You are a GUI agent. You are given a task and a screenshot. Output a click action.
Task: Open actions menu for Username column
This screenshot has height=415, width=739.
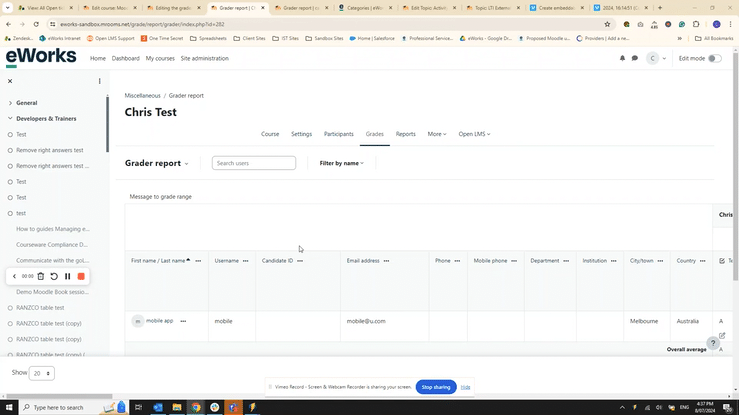(246, 261)
